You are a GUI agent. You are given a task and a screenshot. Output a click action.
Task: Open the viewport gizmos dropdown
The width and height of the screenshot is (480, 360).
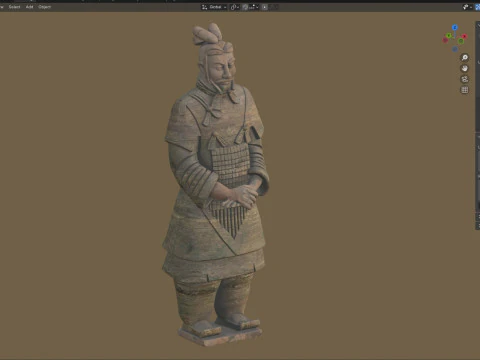pos(467,7)
